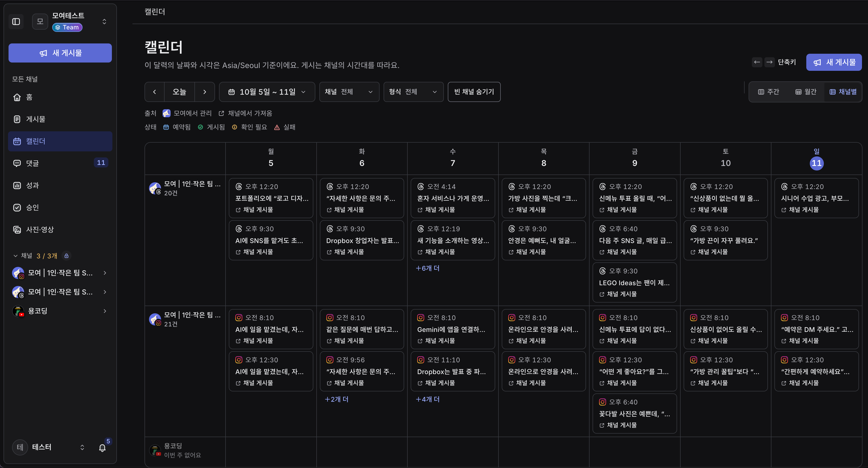Click the 캘린더 breadcrumb at top

pos(155,12)
